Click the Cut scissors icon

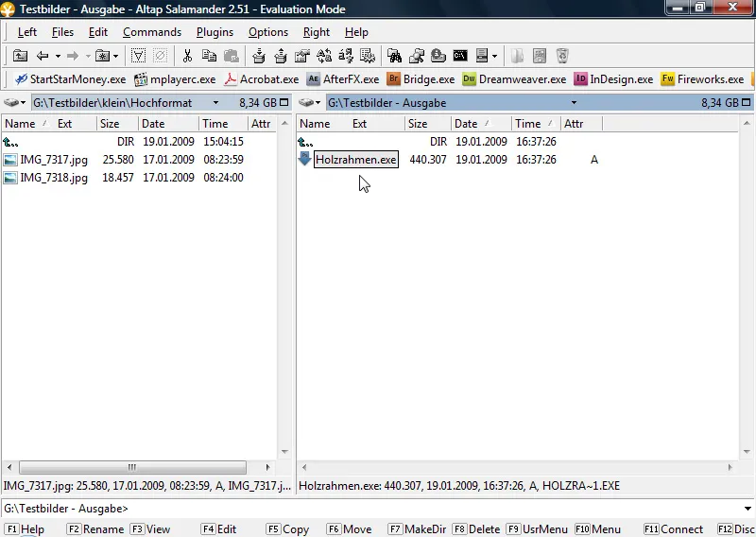click(187, 56)
